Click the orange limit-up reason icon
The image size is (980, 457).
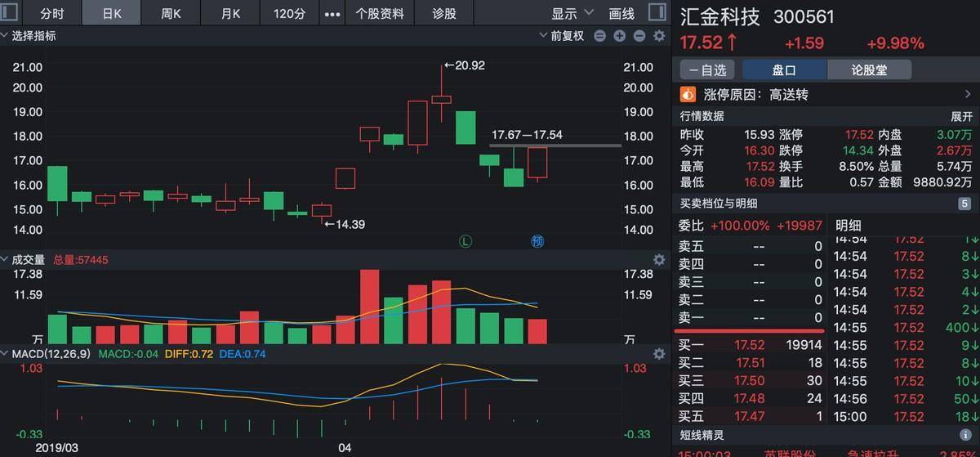click(x=688, y=95)
